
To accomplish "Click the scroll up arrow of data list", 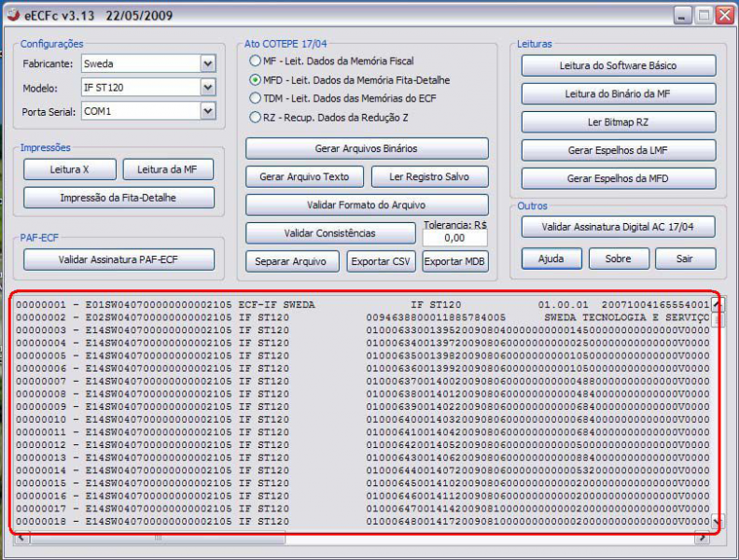I will tap(718, 304).
